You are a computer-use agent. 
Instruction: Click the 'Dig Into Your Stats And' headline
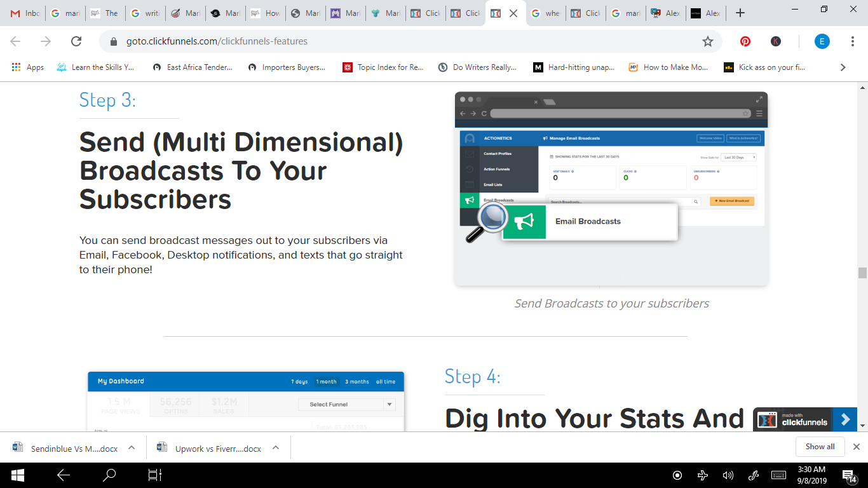click(x=594, y=419)
